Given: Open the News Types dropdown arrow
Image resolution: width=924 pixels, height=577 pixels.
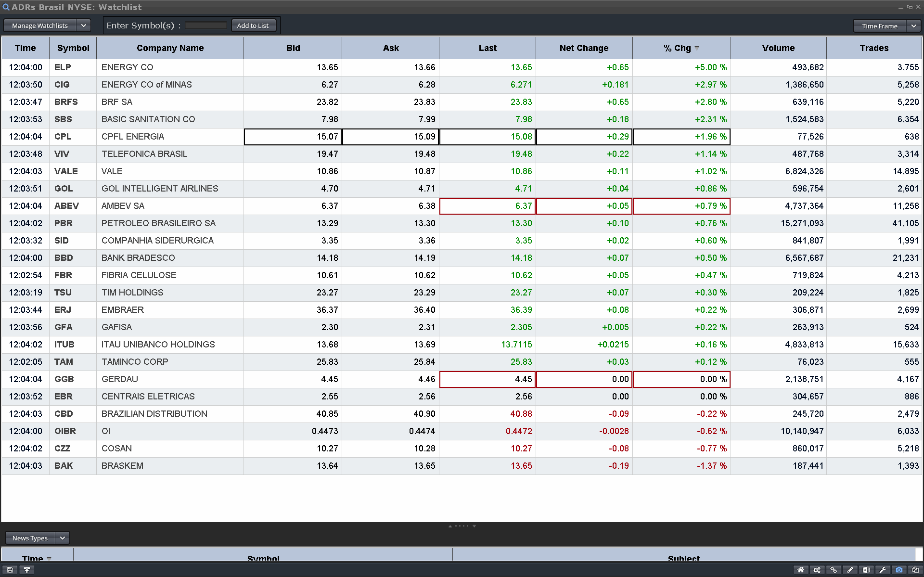Looking at the screenshot, I should pos(63,538).
